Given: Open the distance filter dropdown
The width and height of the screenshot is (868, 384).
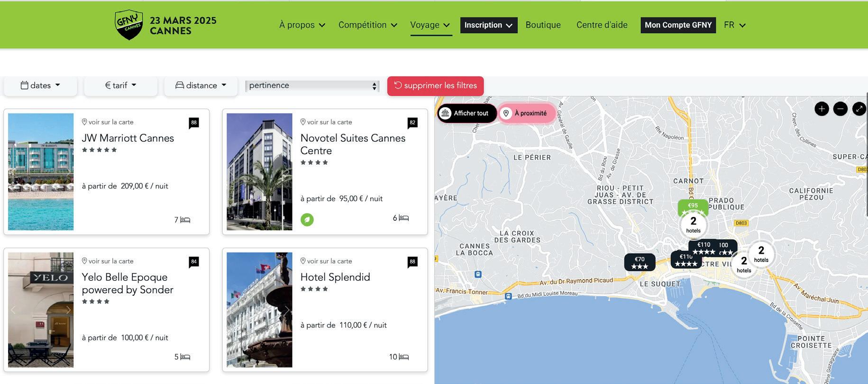Looking at the screenshot, I should [x=201, y=85].
